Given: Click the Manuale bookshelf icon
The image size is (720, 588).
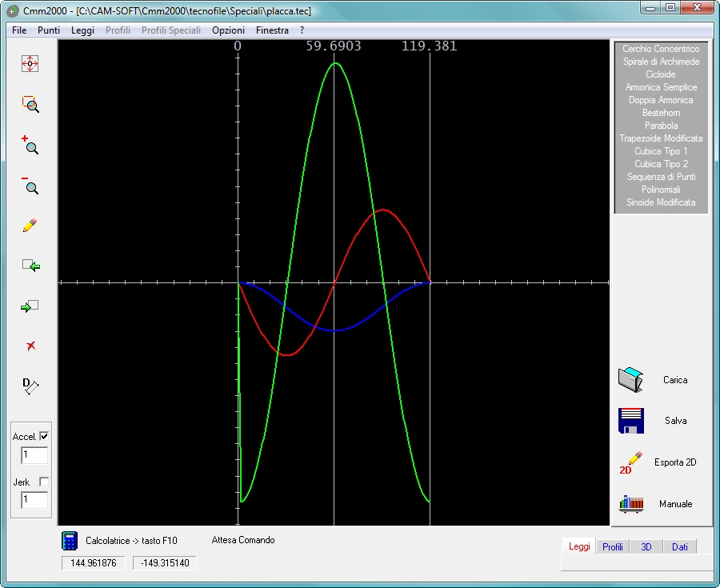Looking at the screenshot, I should click(x=631, y=505).
